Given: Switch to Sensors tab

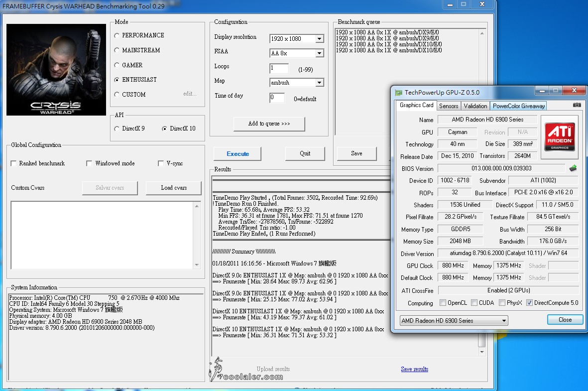Looking at the screenshot, I should tap(449, 106).
